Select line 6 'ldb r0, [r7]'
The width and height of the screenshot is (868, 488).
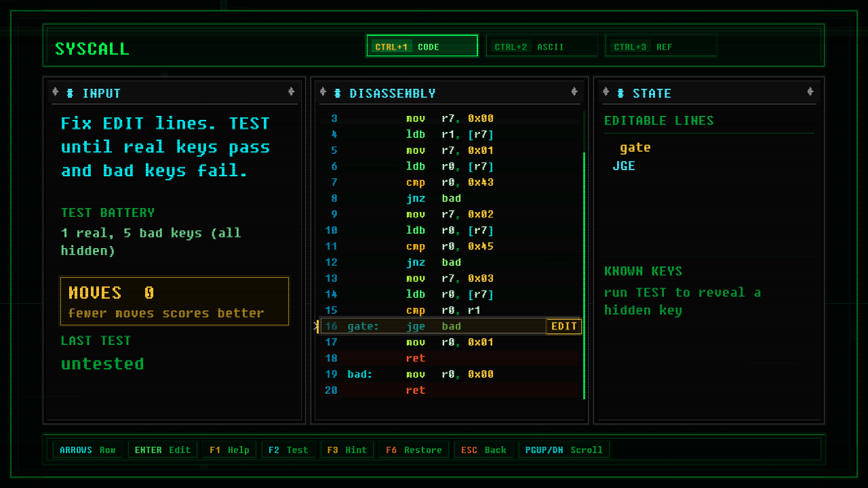[x=450, y=167]
